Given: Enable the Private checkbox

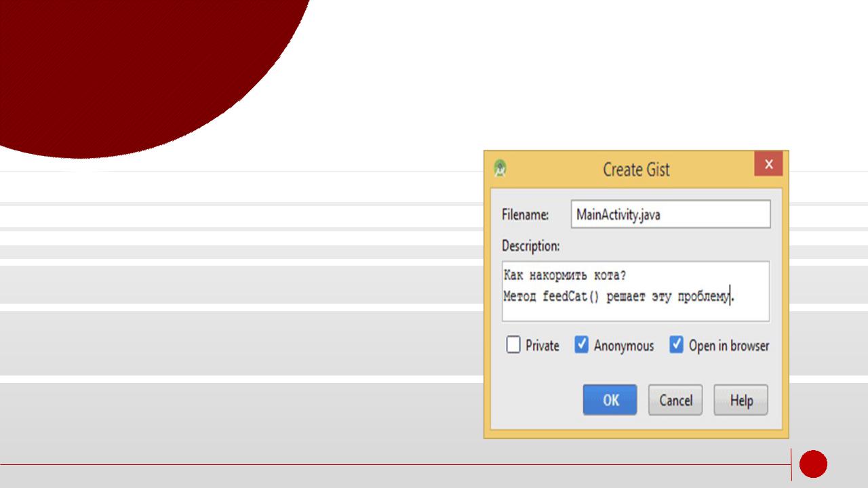Looking at the screenshot, I should (x=513, y=345).
